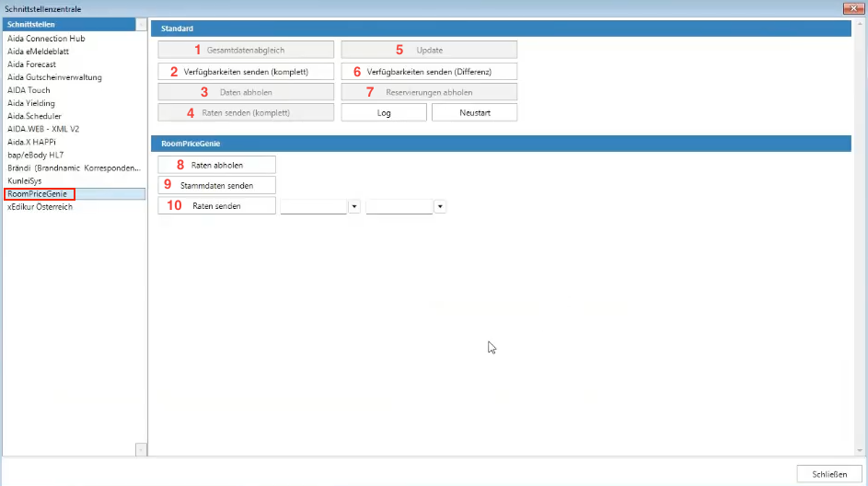This screenshot has width=868, height=486.
Task: Click Raten senden in the RoomPriceGenie section
Action: (x=217, y=206)
